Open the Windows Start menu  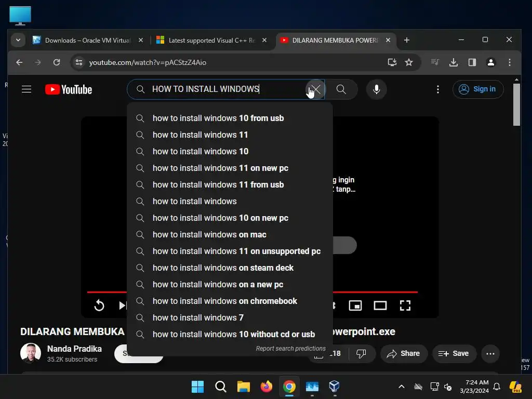tap(197, 387)
